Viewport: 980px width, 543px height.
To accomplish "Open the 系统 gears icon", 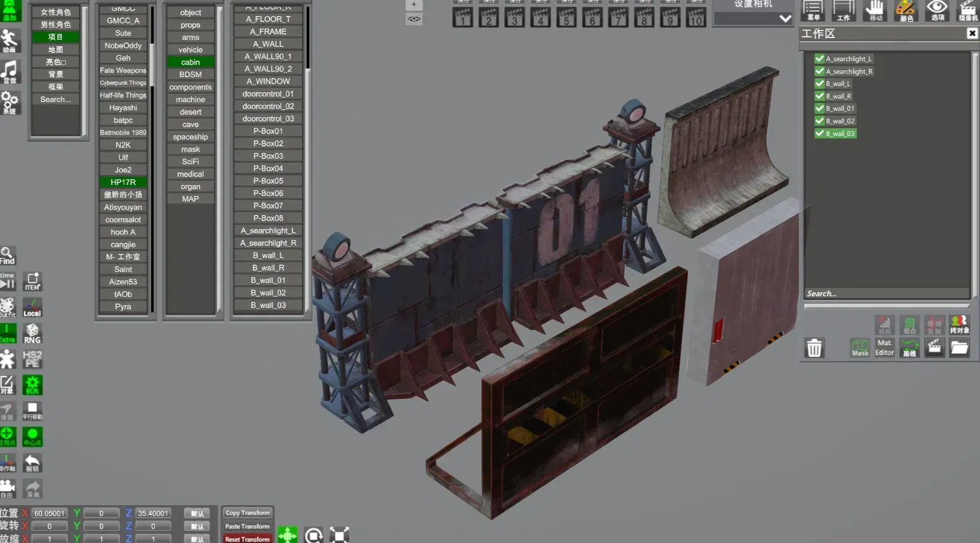I will 10,103.
